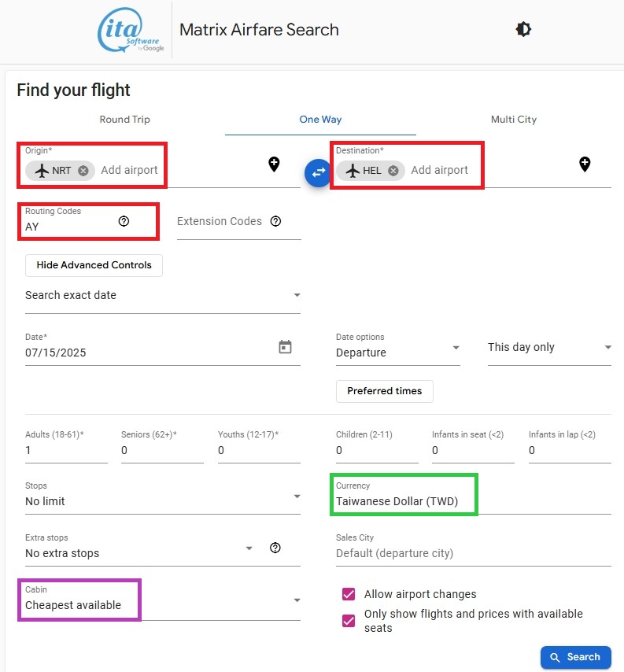Toggle only show available seats checkbox

(349, 621)
